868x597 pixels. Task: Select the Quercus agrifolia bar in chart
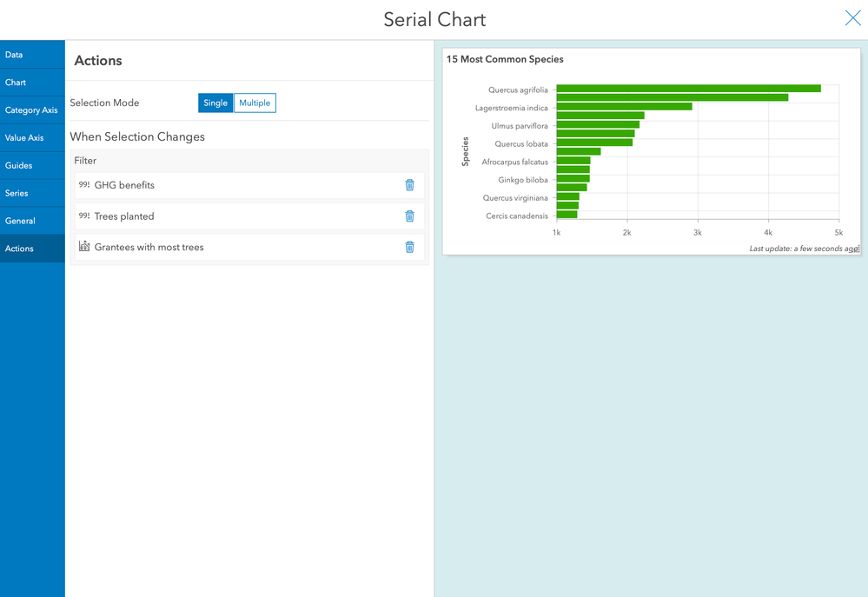[688, 89]
